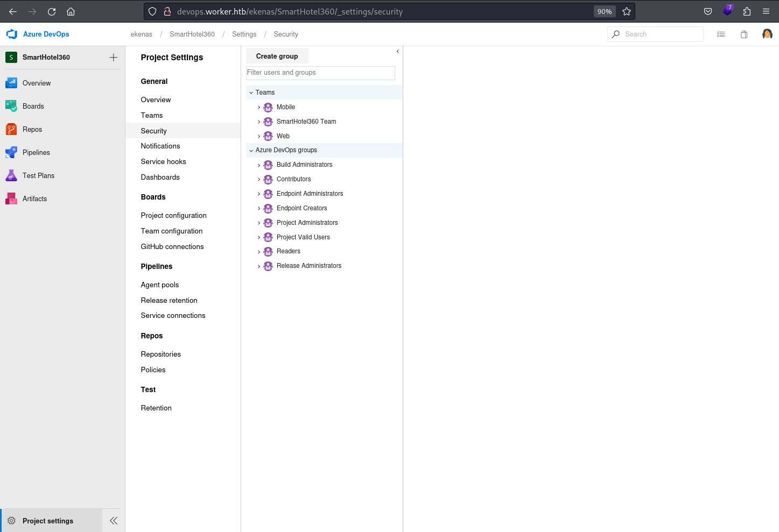
Task: Expand the Release Administrators node
Action: [259, 266]
